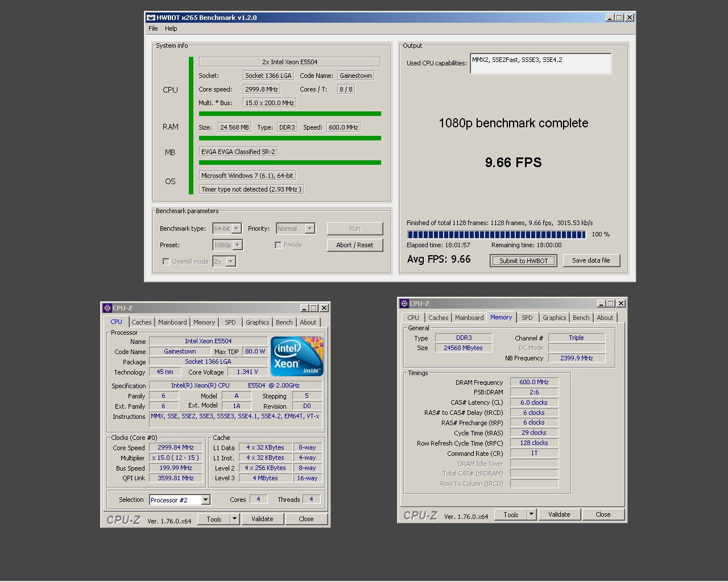The height and width of the screenshot is (582, 728).
Task: Switch to Bench tab in left CPU-Z window
Action: tap(284, 322)
